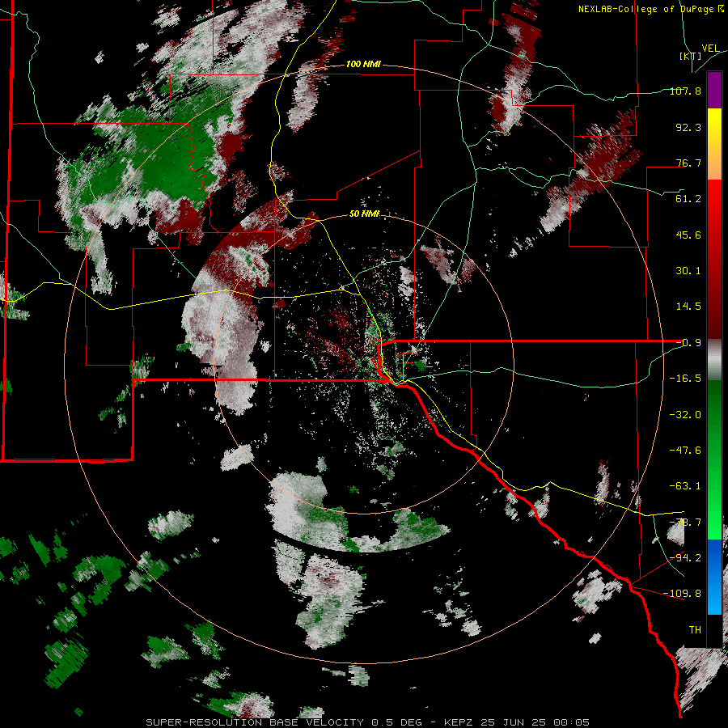Click the -16.5 velocity scale value
Image resolution: width=728 pixels, height=728 pixels.
point(686,379)
